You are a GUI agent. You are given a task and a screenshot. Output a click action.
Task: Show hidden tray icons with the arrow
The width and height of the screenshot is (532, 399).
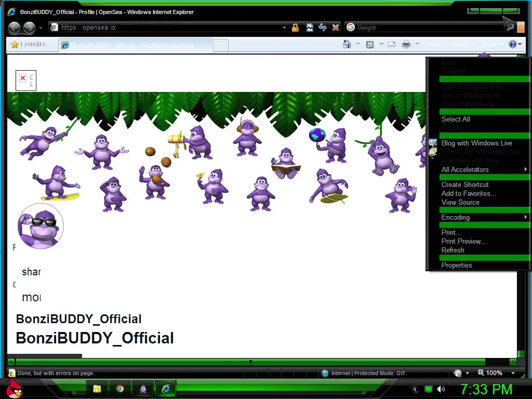coord(415,390)
